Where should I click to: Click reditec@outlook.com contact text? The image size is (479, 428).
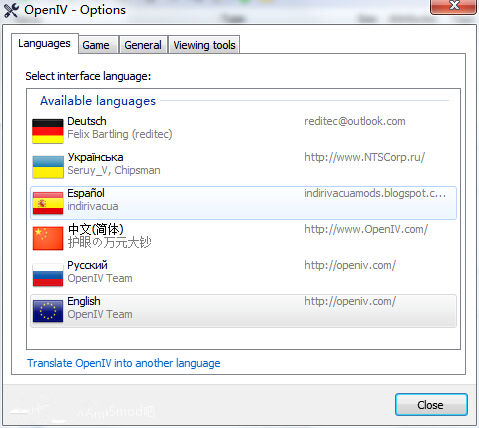(355, 121)
